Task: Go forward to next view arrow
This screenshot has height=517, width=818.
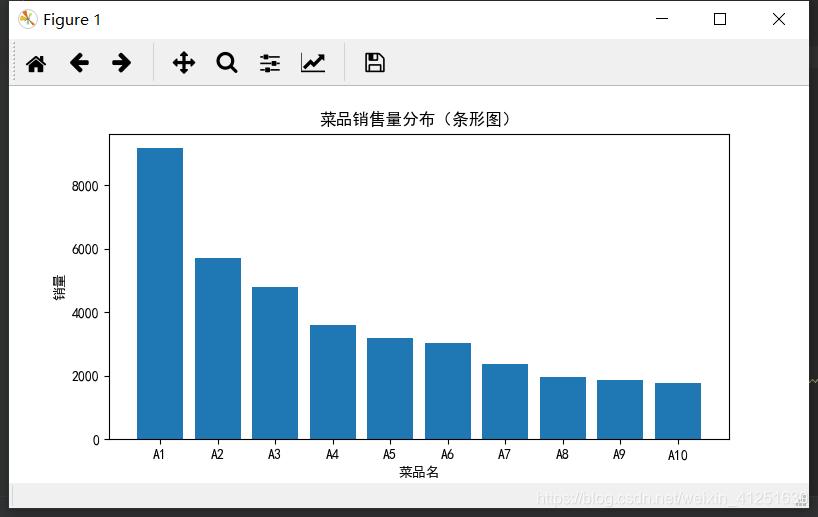Action: [x=122, y=63]
